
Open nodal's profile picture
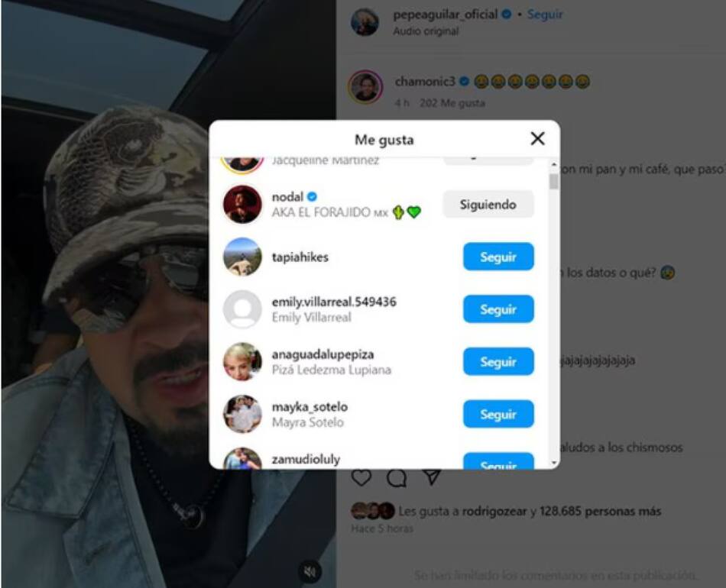pos(242,204)
